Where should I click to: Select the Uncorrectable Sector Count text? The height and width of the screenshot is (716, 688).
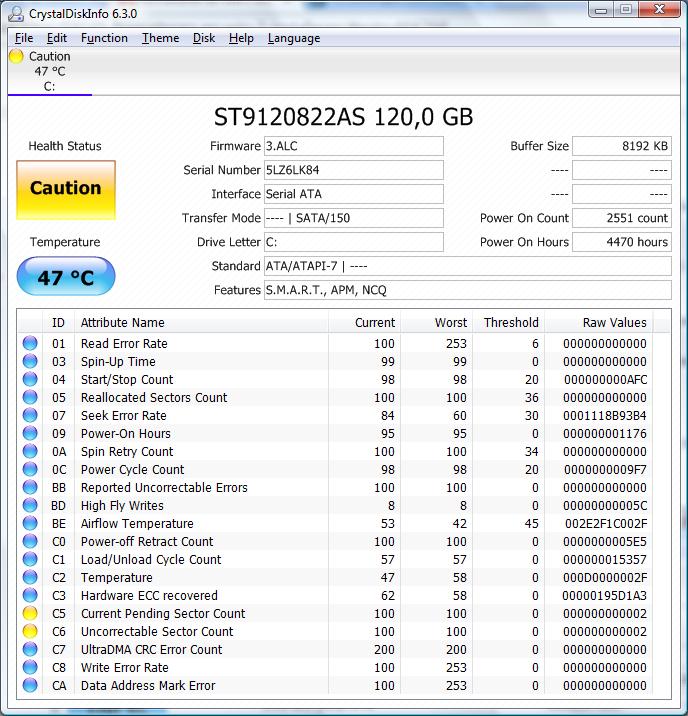[x=157, y=632]
